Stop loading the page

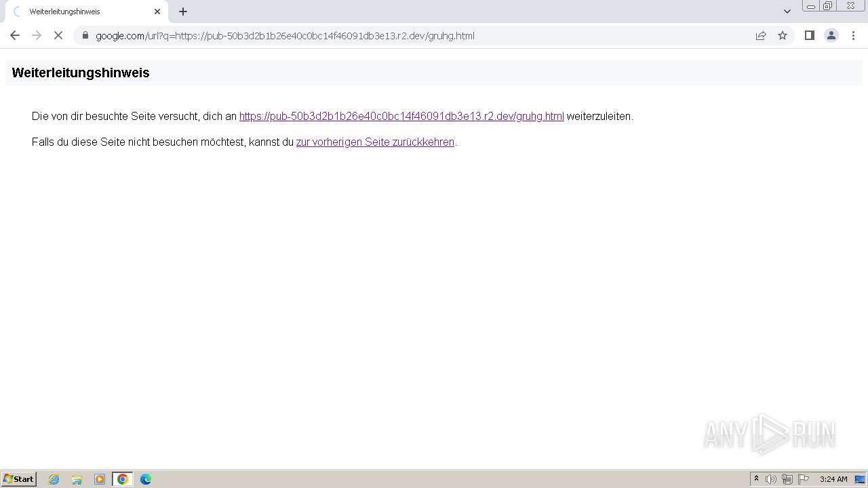click(x=58, y=35)
